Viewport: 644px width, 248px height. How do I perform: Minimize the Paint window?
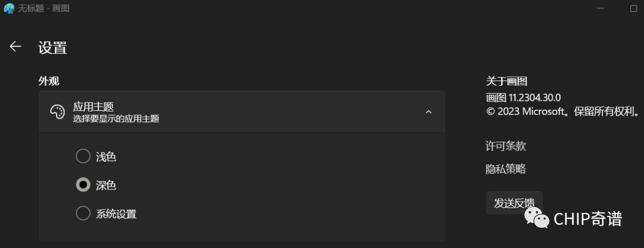(600, 8)
